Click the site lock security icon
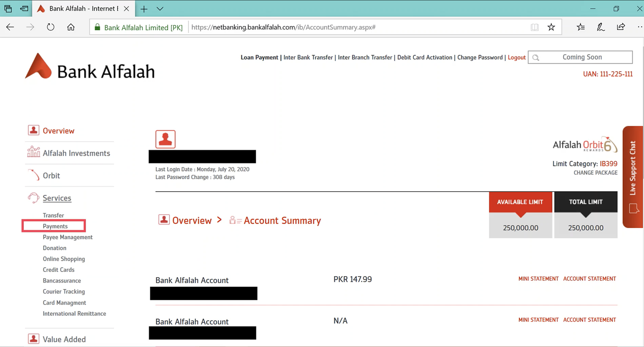644x347 pixels. [97, 27]
